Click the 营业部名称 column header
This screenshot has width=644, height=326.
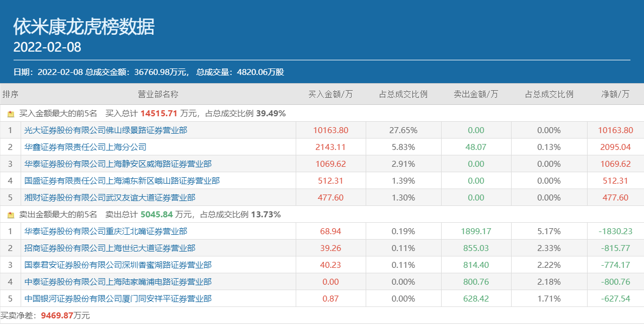click(x=158, y=94)
